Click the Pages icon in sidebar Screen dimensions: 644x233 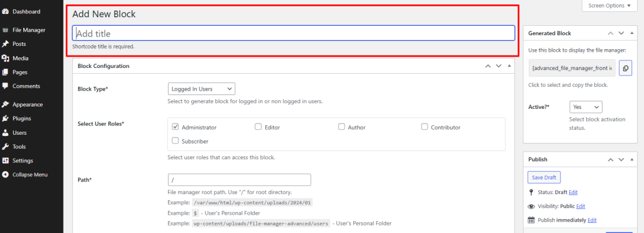pos(5,72)
